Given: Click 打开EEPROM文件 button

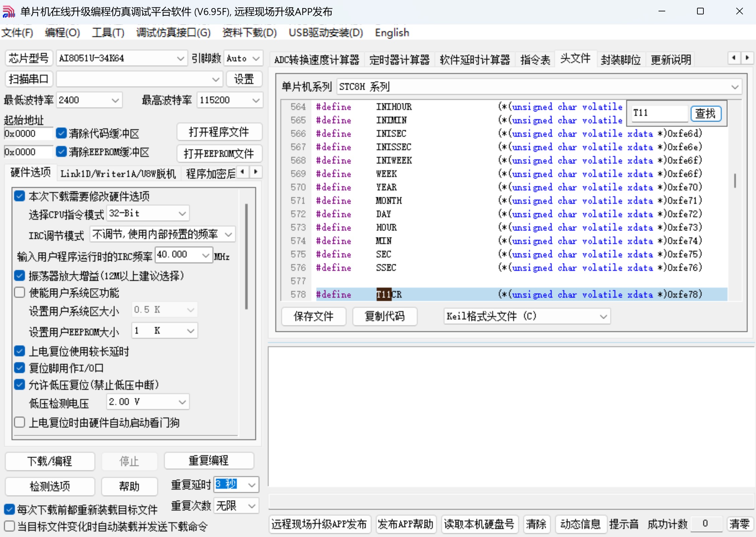Looking at the screenshot, I should click(x=219, y=154).
